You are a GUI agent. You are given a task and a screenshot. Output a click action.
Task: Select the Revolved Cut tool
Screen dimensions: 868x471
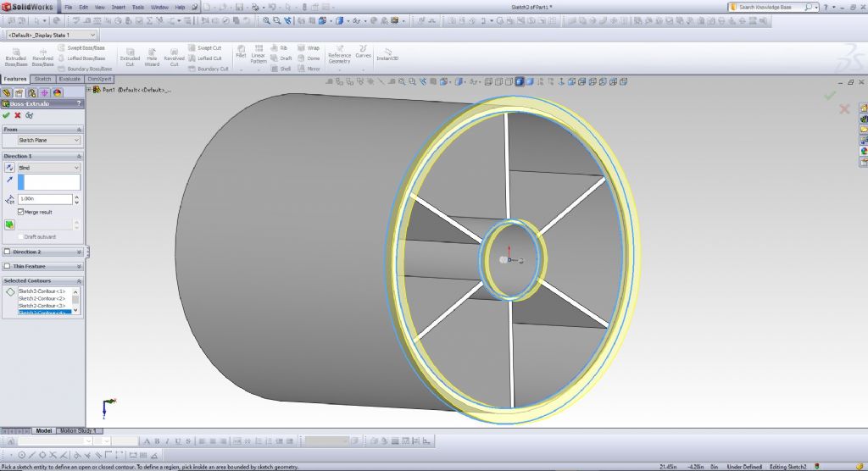pyautogui.click(x=174, y=57)
